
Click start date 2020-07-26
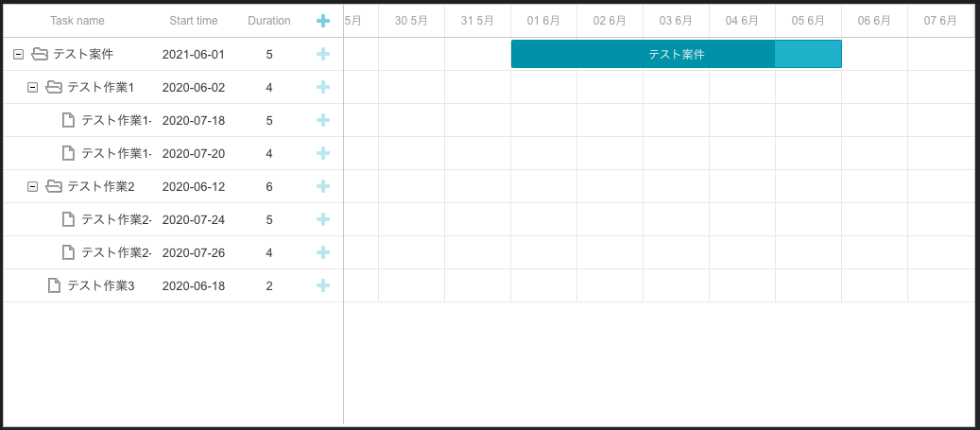193,253
